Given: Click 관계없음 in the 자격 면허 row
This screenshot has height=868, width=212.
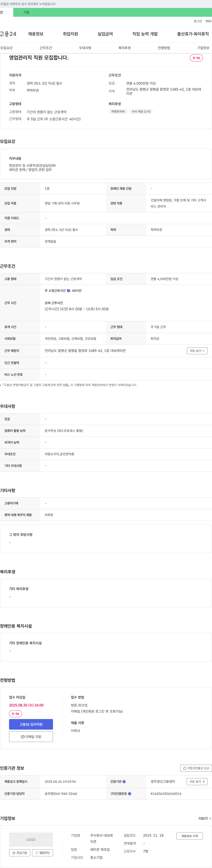Looking at the screenshot, I should click(x=50, y=242).
